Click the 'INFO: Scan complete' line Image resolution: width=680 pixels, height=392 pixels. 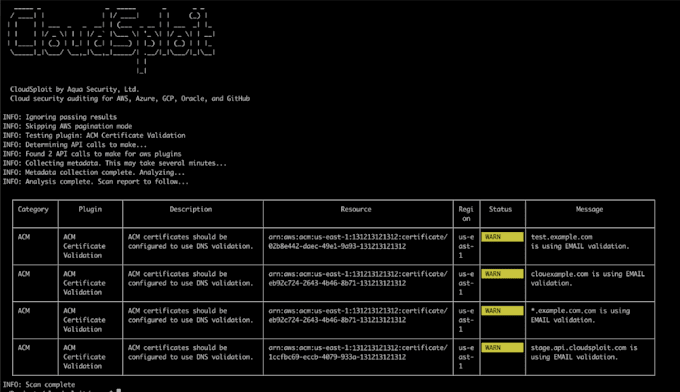39,385
